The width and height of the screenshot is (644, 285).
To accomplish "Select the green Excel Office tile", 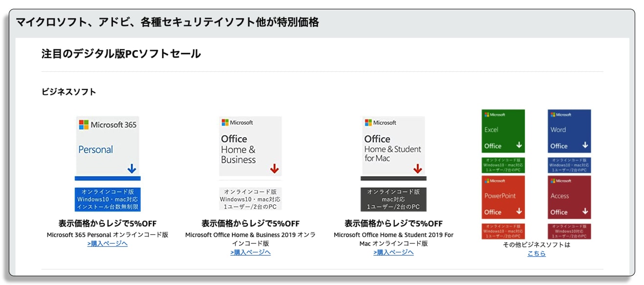I will pyautogui.click(x=503, y=131).
